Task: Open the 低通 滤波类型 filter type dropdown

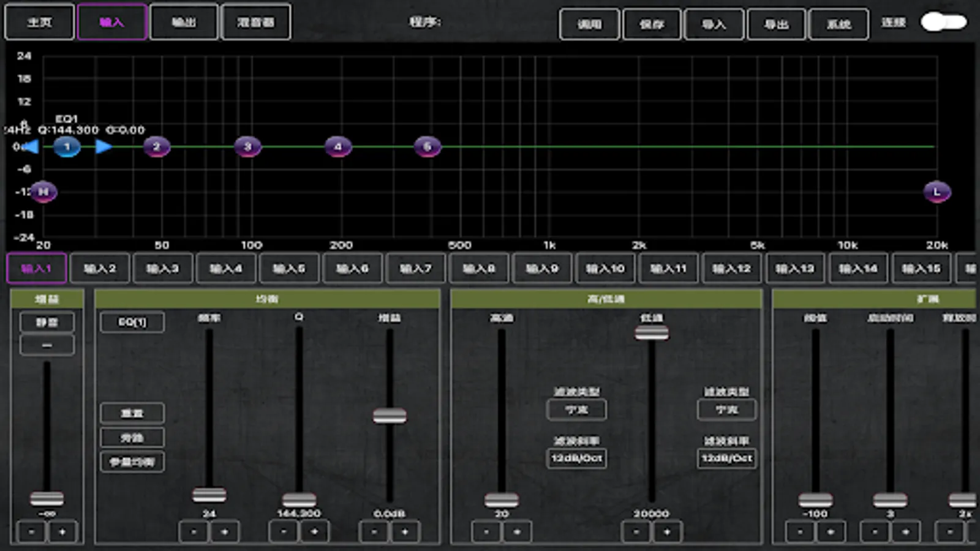Action: [x=726, y=410]
